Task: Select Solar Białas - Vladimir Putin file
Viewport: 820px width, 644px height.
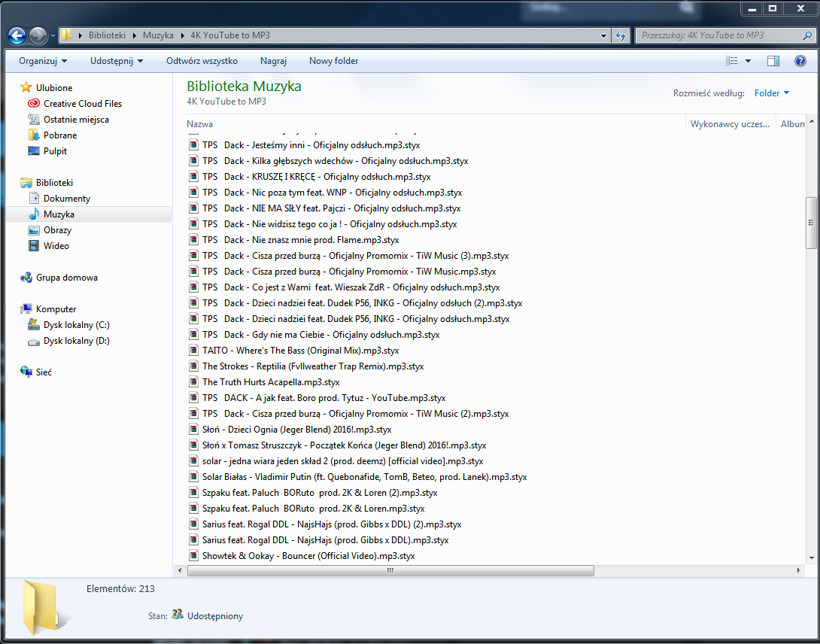Action: pos(365,476)
